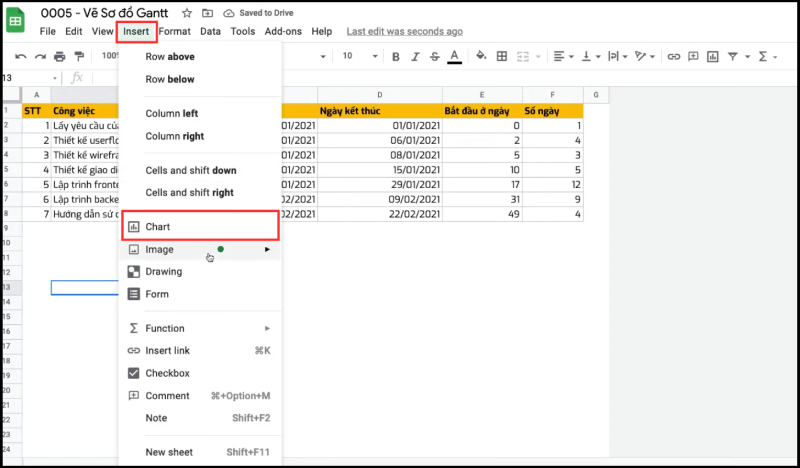The width and height of the screenshot is (800, 468).
Task: Choose Cells and shift right
Action: click(x=200, y=192)
